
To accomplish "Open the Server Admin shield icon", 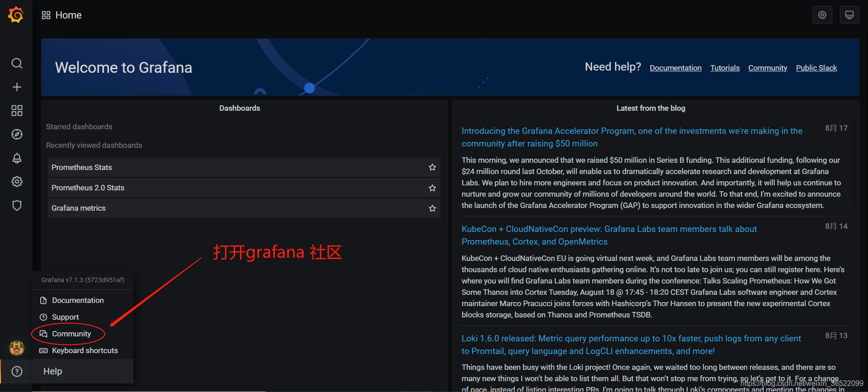I will click(x=17, y=205).
